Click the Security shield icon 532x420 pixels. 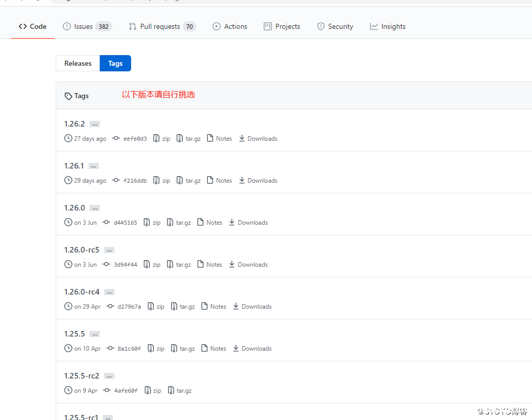pyautogui.click(x=321, y=26)
